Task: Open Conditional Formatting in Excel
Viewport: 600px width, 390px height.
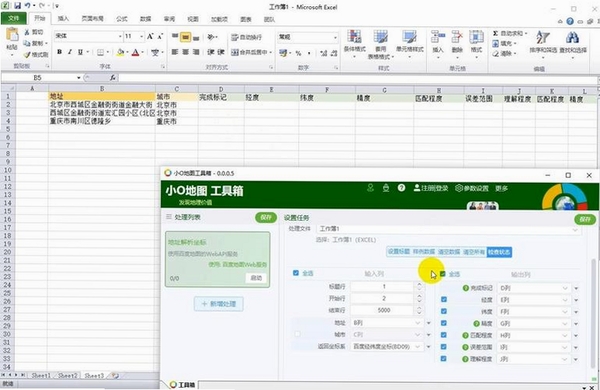Action: tap(355, 44)
